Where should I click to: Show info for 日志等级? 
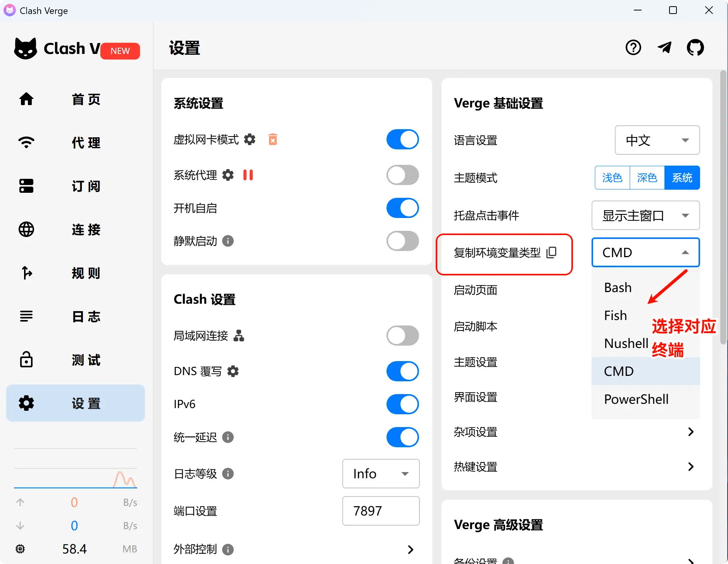click(228, 474)
